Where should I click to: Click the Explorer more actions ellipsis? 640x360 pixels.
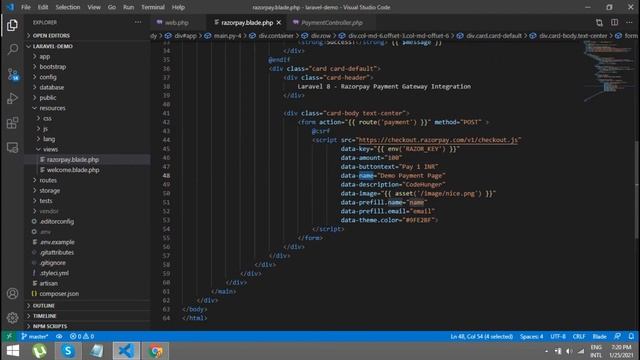[138, 22]
